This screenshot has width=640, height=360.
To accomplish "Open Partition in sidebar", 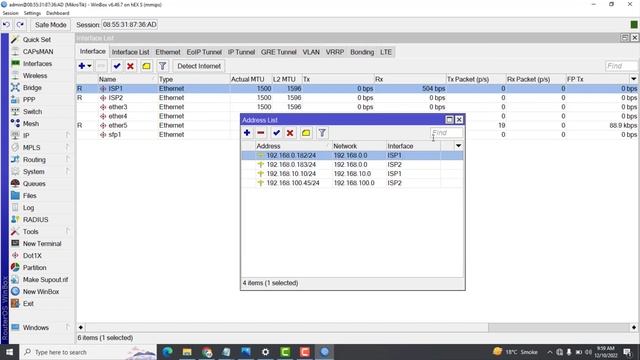I will [x=35, y=267].
